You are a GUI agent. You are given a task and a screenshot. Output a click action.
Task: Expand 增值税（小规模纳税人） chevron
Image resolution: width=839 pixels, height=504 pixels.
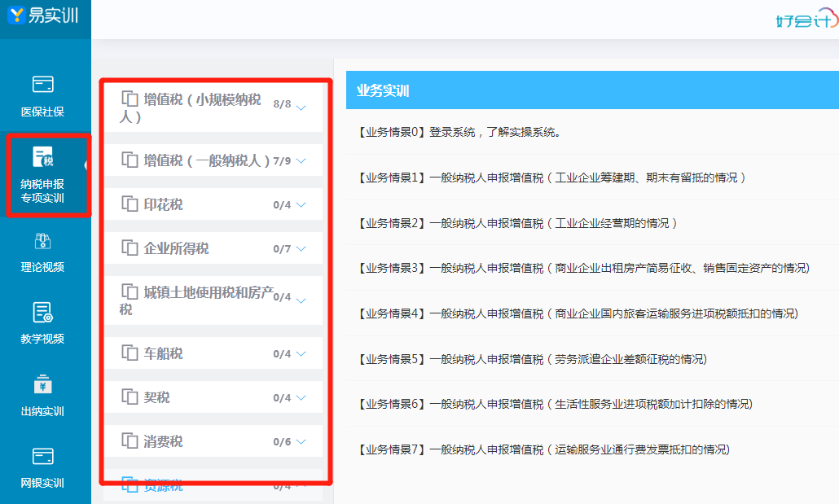point(301,108)
